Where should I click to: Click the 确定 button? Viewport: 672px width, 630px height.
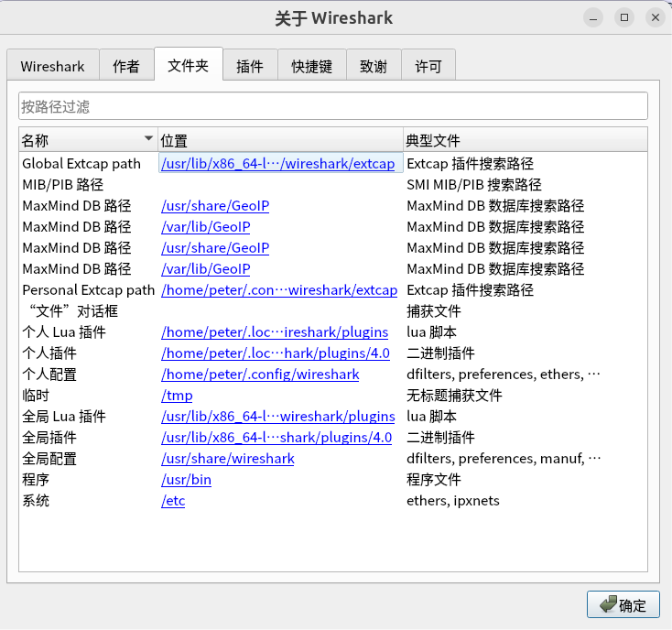(623, 604)
